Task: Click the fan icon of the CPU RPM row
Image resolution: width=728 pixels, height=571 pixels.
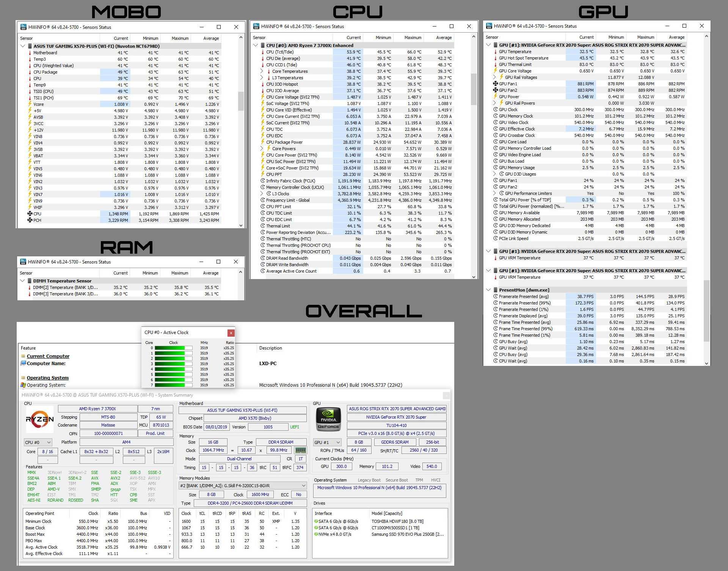Action: [30, 214]
